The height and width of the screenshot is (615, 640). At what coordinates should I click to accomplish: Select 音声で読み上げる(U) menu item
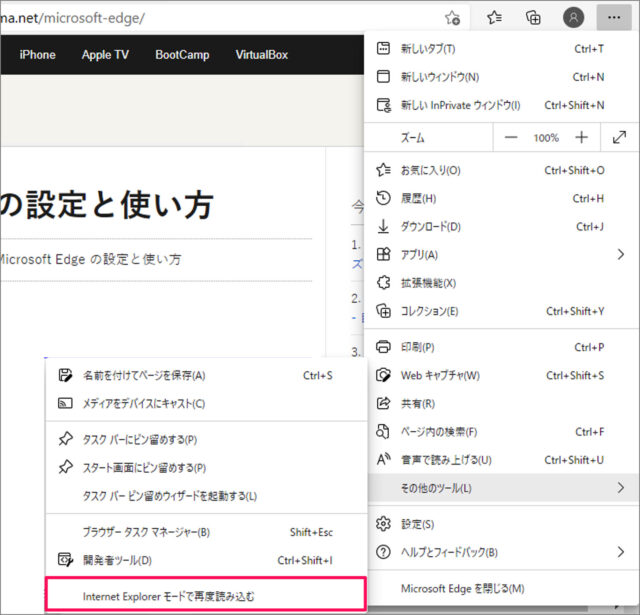point(501,460)
